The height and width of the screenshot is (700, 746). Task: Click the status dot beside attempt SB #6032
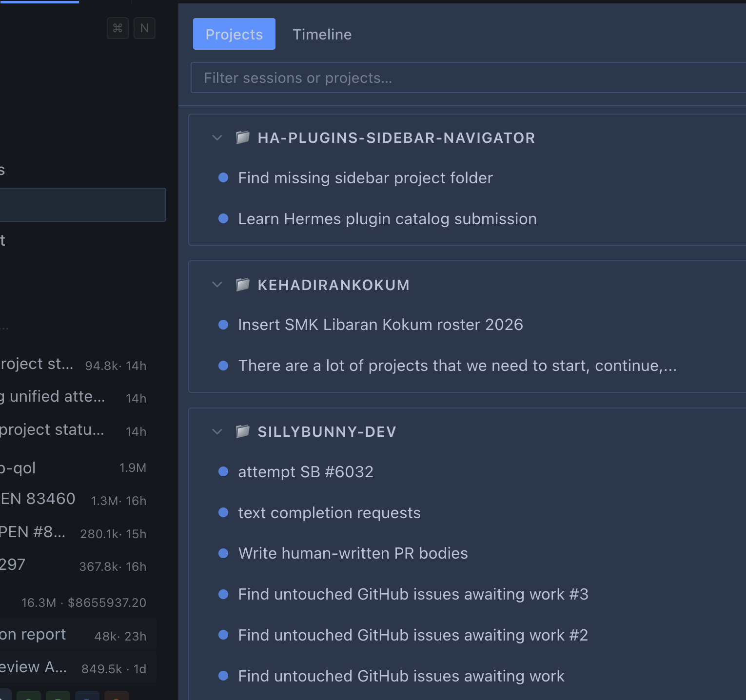click(x=223, y=471)
